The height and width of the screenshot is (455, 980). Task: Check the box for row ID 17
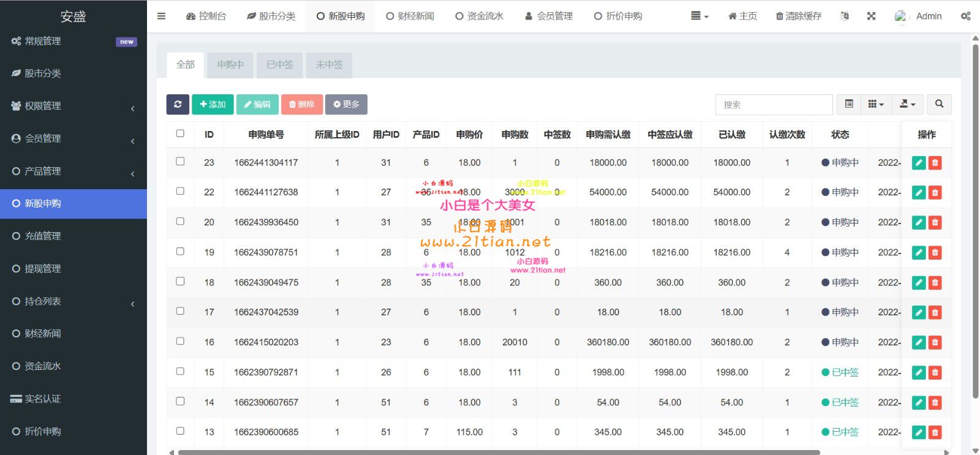click(180, 310)
